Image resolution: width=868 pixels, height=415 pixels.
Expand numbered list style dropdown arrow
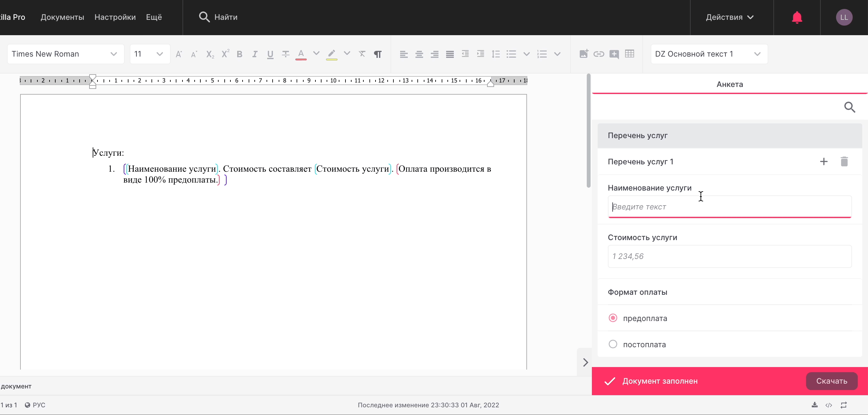[x=557, y=54]
